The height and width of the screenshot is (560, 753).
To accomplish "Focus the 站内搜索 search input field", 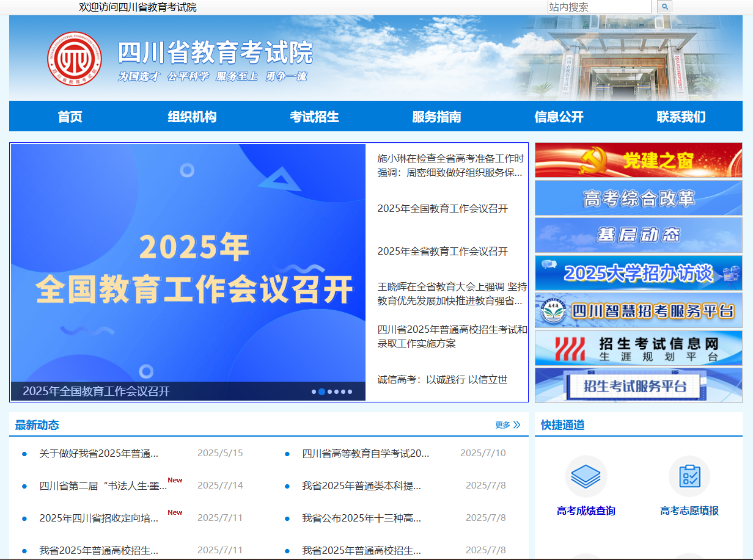I will (x=599, y=7).
